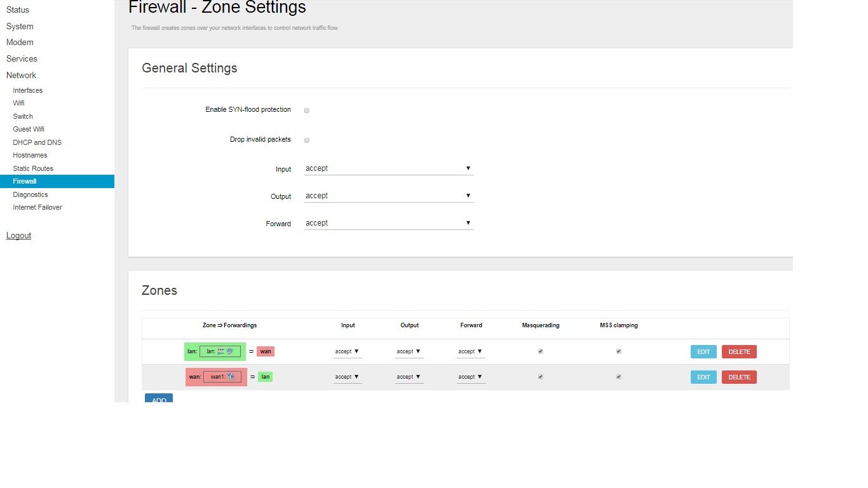This screenshot has width=868, height=488.
Task: Click the wan1 interface icon in wan zone
Action: 231,377
